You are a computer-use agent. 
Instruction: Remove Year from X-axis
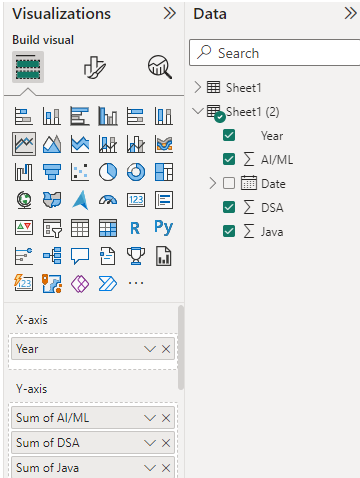[x=166, y=349]
